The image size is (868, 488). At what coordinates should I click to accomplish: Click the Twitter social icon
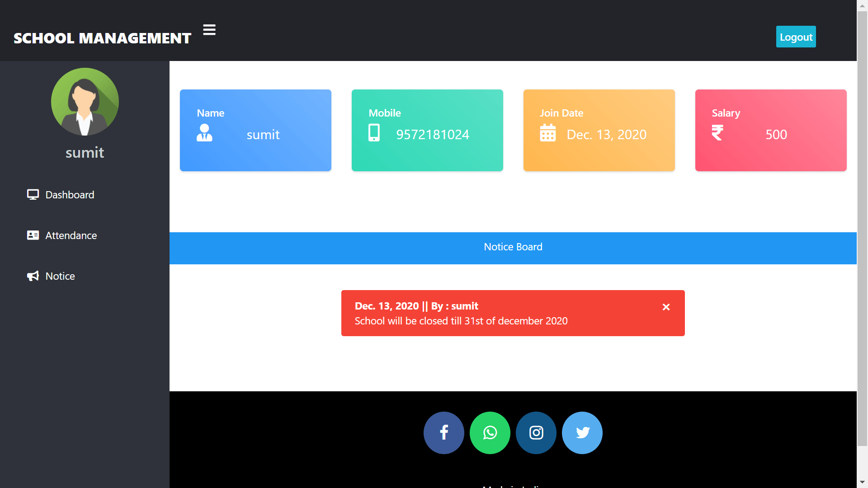click(582, 432)
